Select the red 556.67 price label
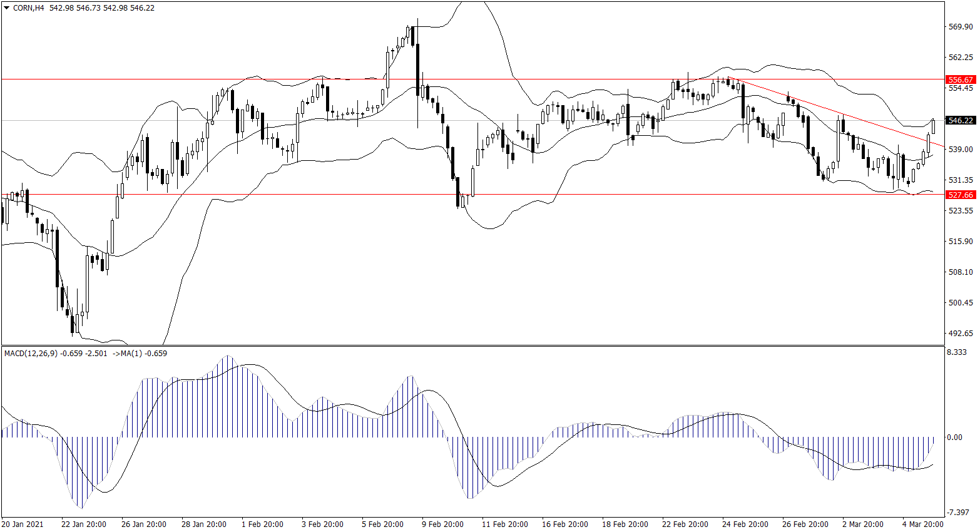 coord(960,80)
